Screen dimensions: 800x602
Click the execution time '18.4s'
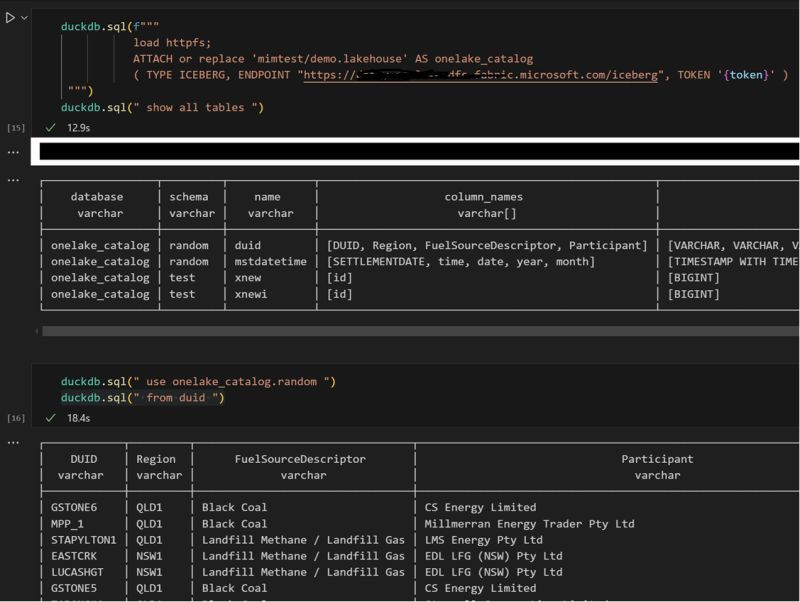coord(79,418)
